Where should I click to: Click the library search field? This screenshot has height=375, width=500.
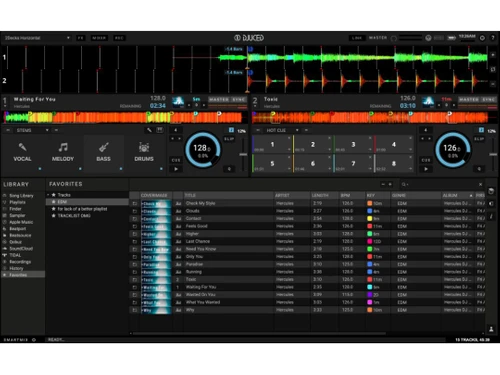(x=443, y=184)
